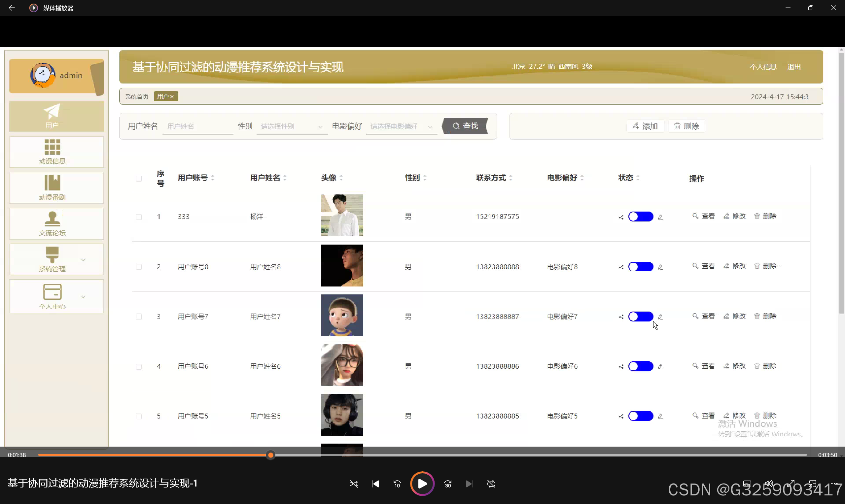Image resolution: width=845 pixels, height=504 pixels.
Task: Click the 个人中心 card icon
Action: click(52, 292)
